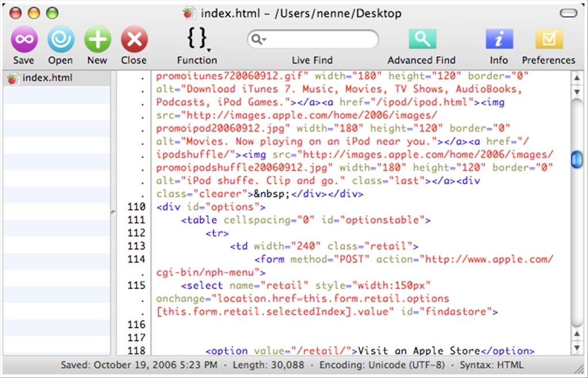The height and width of the screenshot is (378, 588).
Task: Click 'Encoding: Unicode (UTF-8)' in status bar
Action: 382,365
